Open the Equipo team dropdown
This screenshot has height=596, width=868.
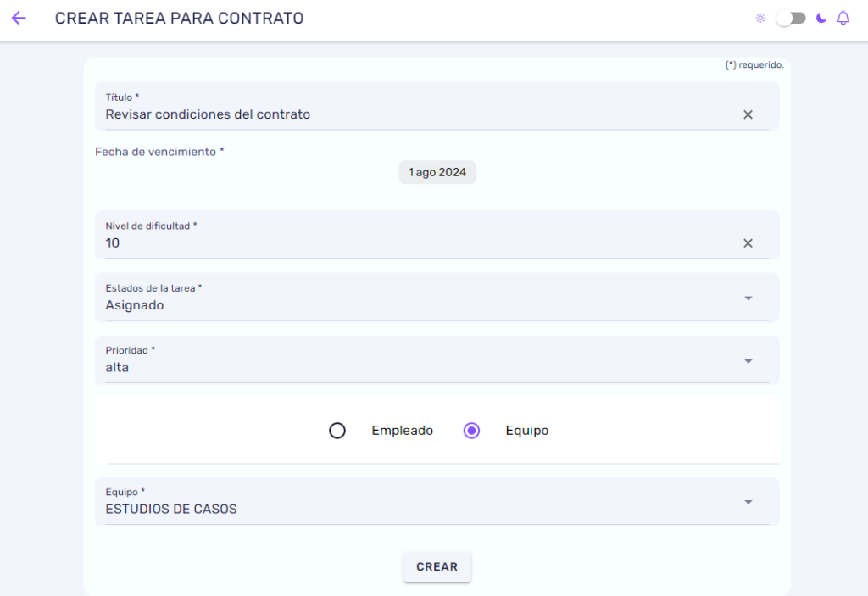[437, 501]
